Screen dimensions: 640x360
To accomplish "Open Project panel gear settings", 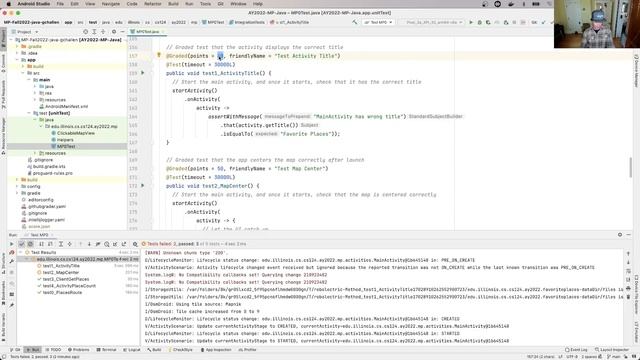I will (x=114, y=31).
